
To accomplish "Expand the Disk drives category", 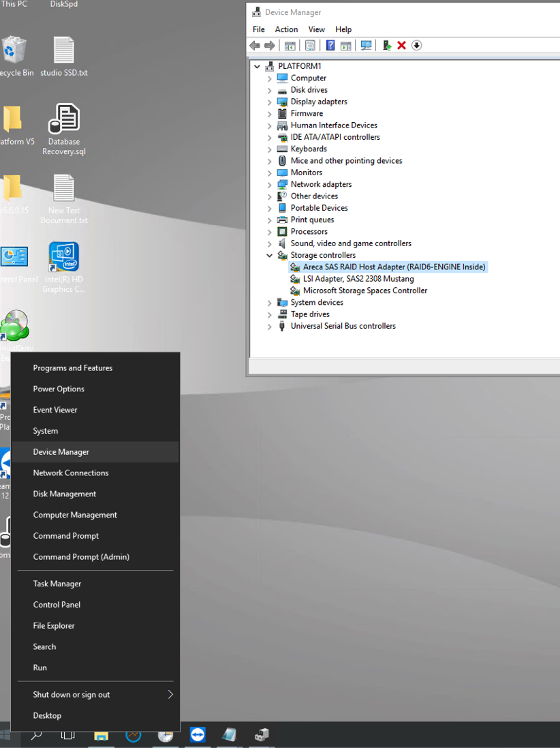I will click(270, 91).
